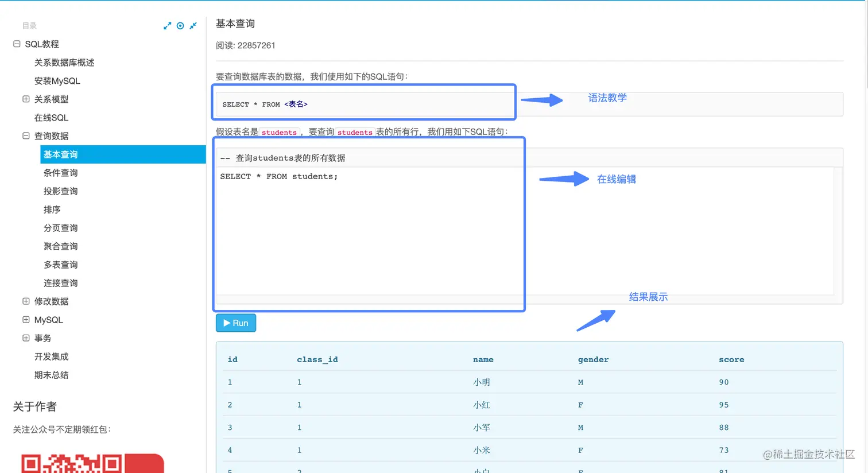Open the 聚合查询 lesson
The image size is (868, 473).
point(60,246)
